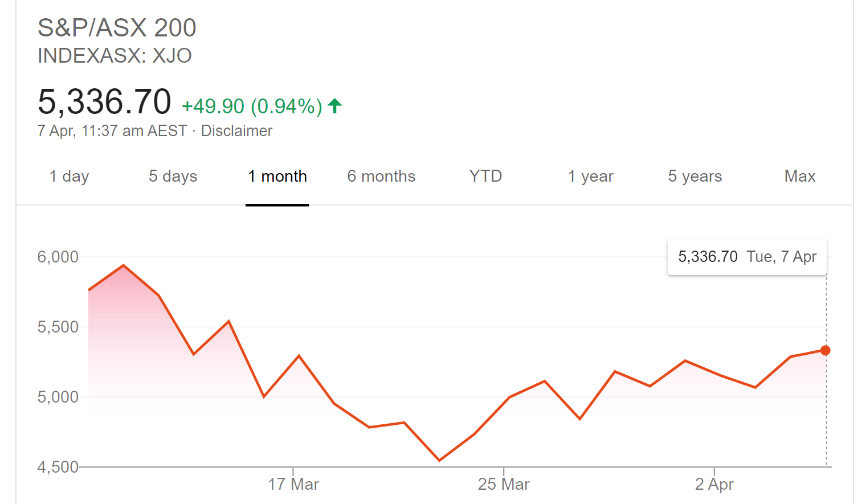866x504 pixels.
Task: Switch to the 1 day chart view
Action: (68, 176)
